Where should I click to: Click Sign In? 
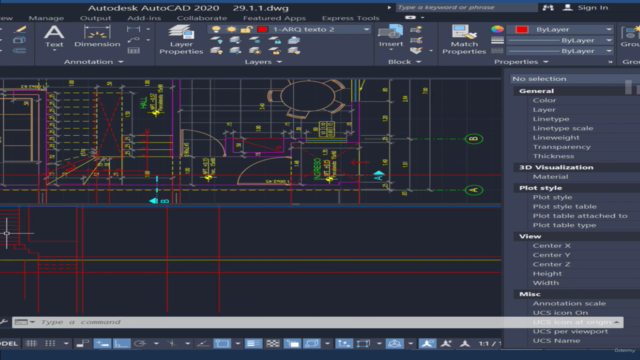pos(593,7)
